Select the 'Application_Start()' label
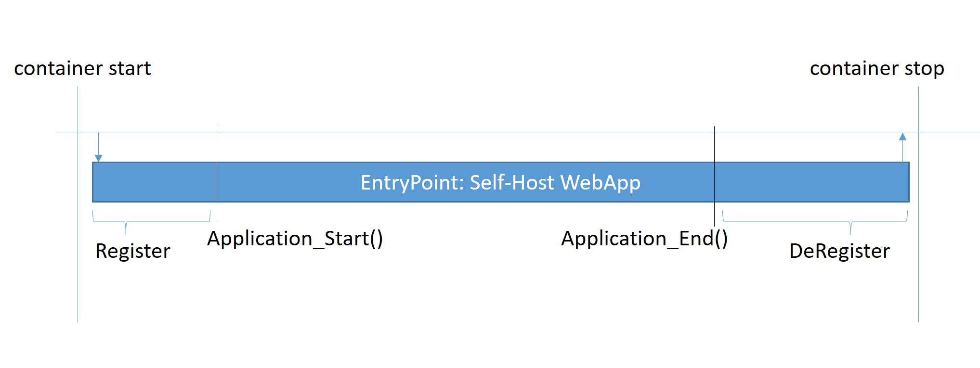Screen dimensions: 980x368 pyautogui.click(x=295, y=239)
